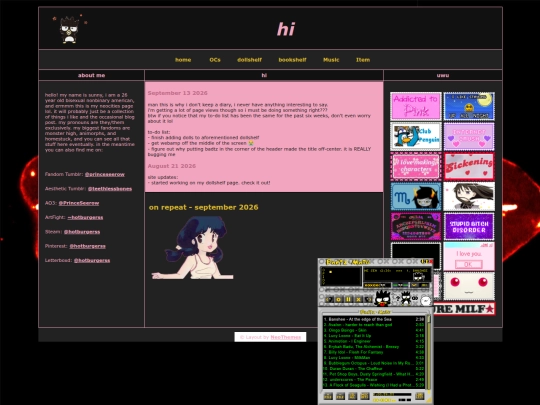Screen dimensions: 540x405
Task: Open the AO3 @PrinceSeerow link
Action: click(79, 203)
